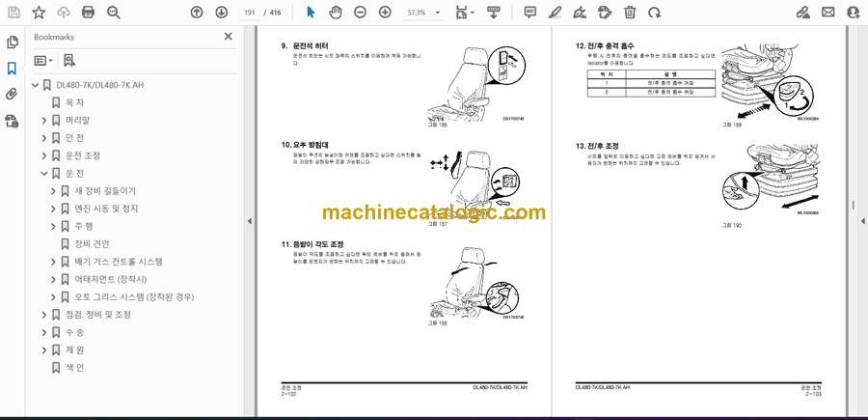The height and width of the screenshot is (420, 868).
Task: Send file by email envelope icon
Action: click(x=828, y=13)
